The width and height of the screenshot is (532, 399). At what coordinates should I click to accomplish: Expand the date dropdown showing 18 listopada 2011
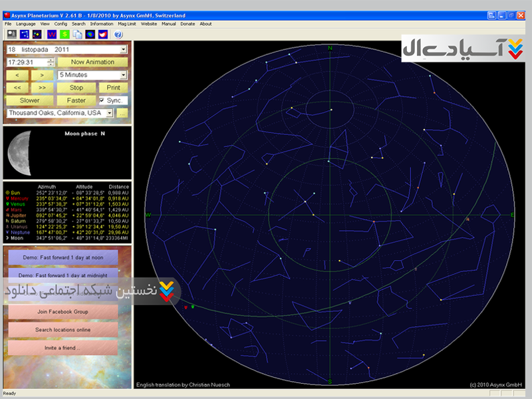pos(124,49)
